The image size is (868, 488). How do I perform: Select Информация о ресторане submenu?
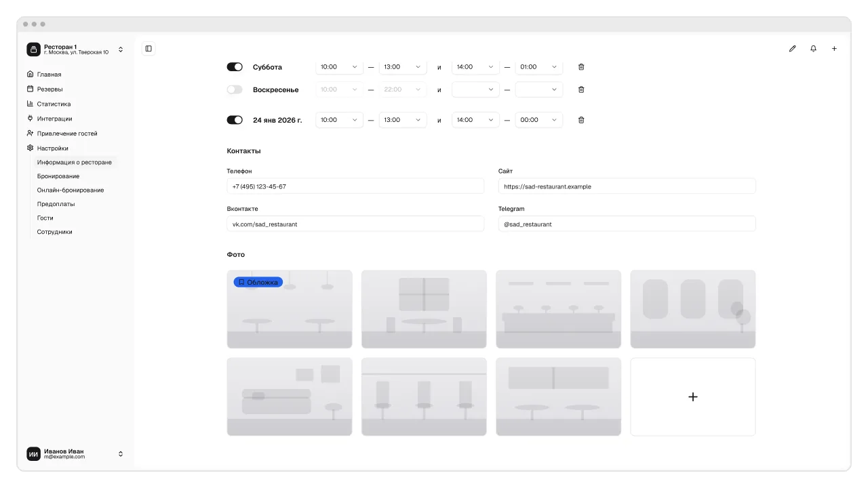coord(75,163)
